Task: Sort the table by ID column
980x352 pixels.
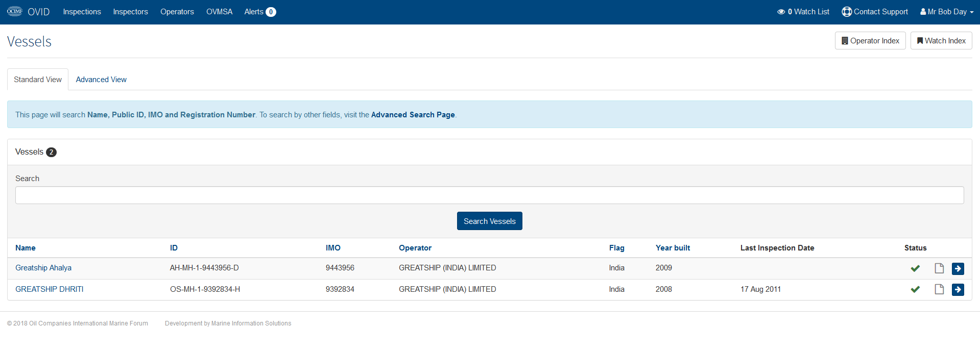Action: (x=174, y=248)
